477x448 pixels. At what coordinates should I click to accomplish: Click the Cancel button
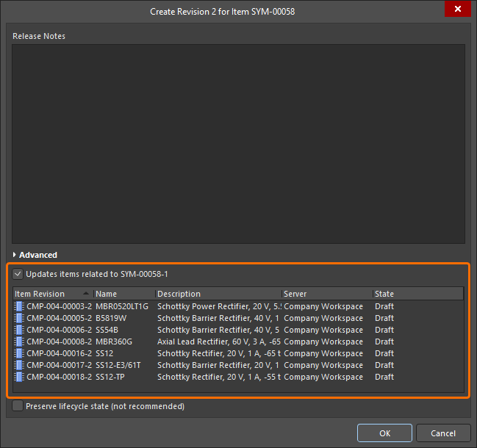(x=443, y=433)
